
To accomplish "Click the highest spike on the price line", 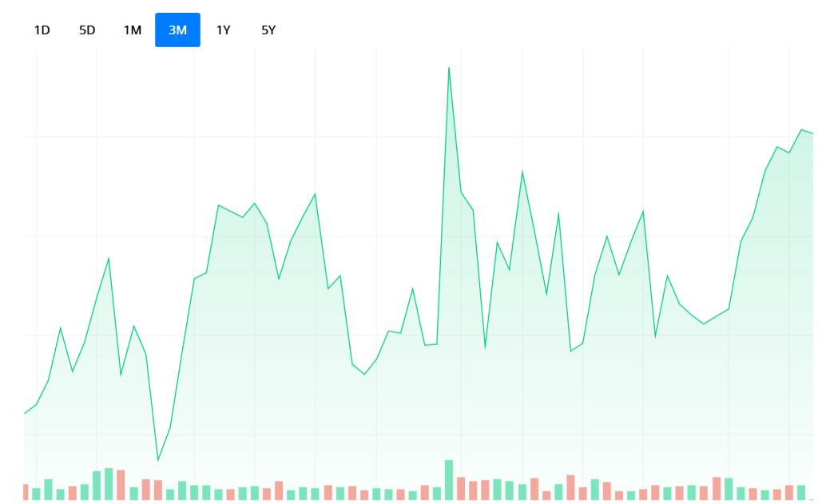I will (x=449, y=68).
